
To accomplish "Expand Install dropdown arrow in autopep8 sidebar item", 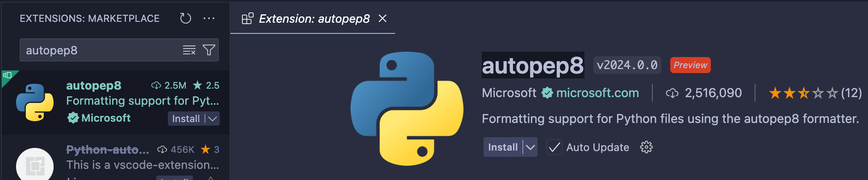I will point(213,119).
